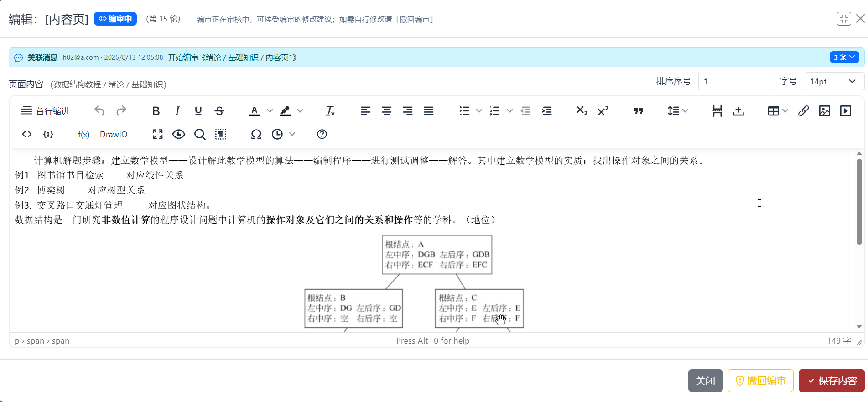Image resolution: width=868 pixels, height=402 pixels.
Task: Align text right
Action: click(x=407, y=111)
